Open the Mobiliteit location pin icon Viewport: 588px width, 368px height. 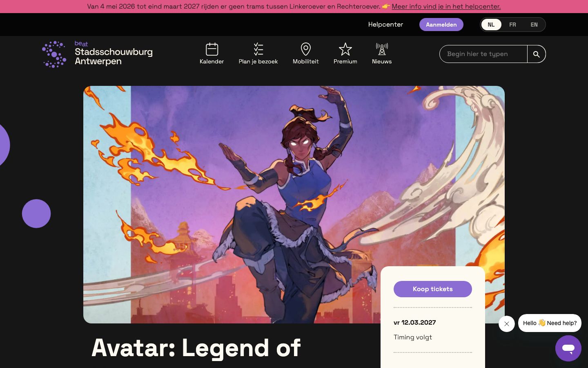click(x=305, y=49)
